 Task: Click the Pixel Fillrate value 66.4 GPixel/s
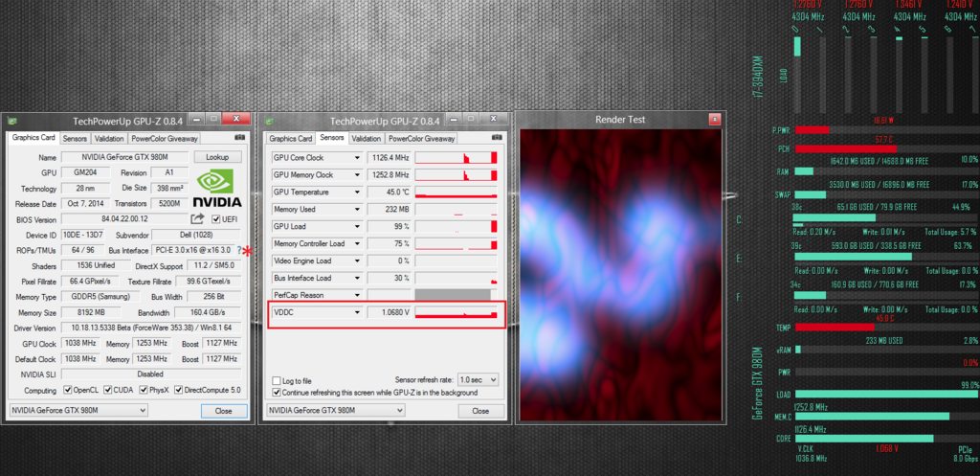[x=90, y=282]
